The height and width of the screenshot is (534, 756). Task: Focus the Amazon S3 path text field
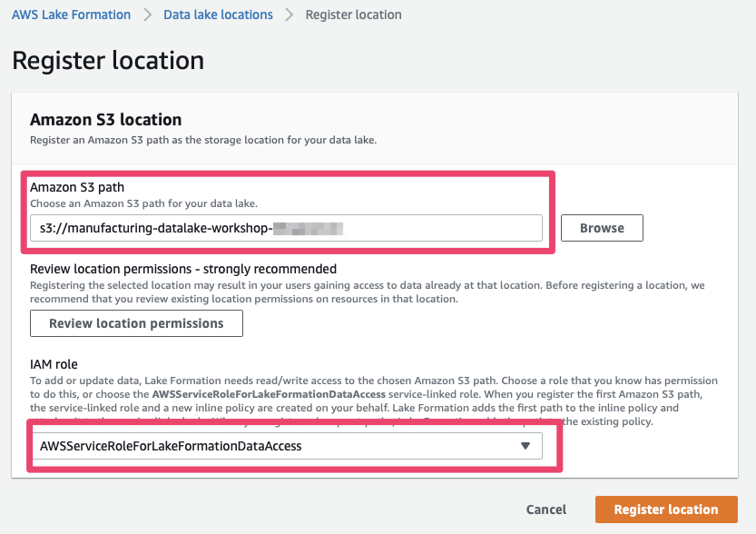[286, 229]
